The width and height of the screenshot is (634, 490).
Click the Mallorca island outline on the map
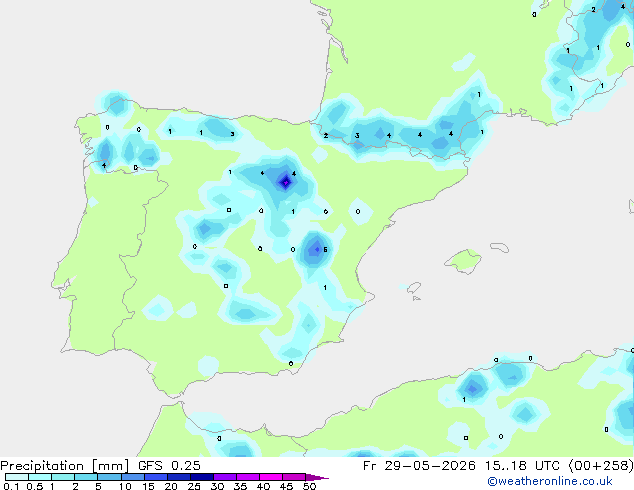tap(463, 261)
